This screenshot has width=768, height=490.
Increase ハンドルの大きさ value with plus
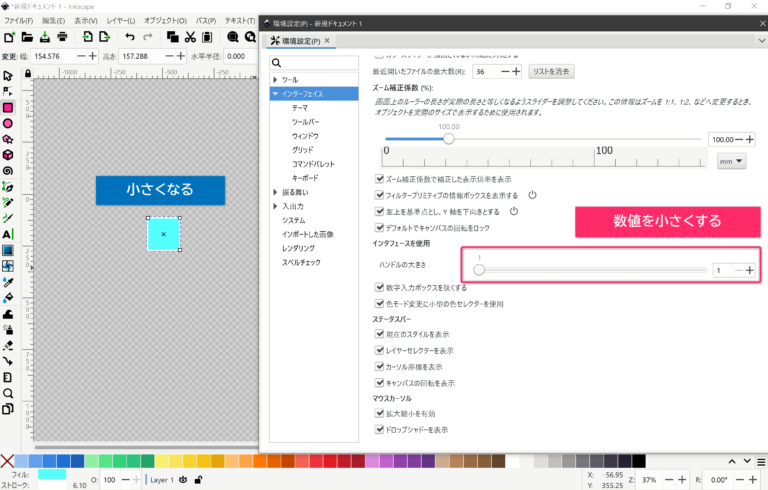pos(750,270)
